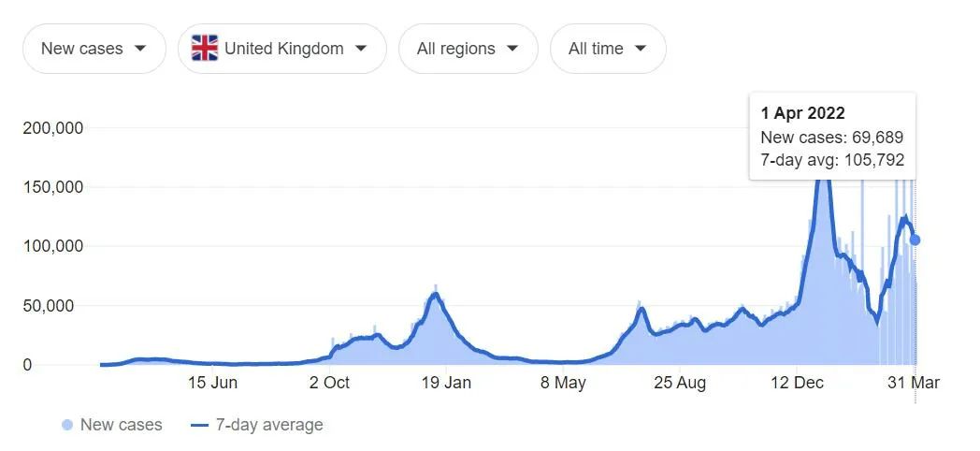Screen dimensions: 980x451
Task: Open the United Kingdom country dropdown
Action: coord(281,49)
